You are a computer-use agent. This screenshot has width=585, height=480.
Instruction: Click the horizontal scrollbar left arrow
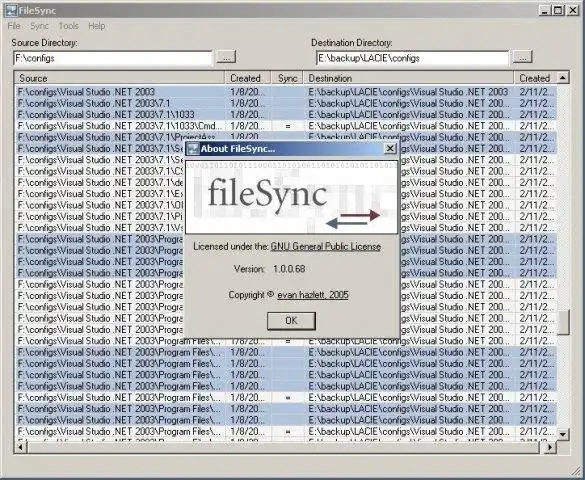[21, 447]
